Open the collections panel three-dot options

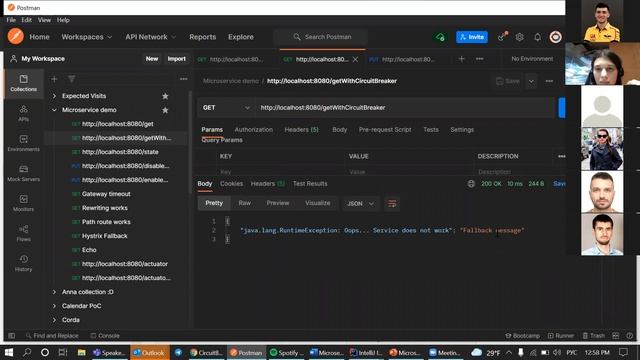coord(183,79)
